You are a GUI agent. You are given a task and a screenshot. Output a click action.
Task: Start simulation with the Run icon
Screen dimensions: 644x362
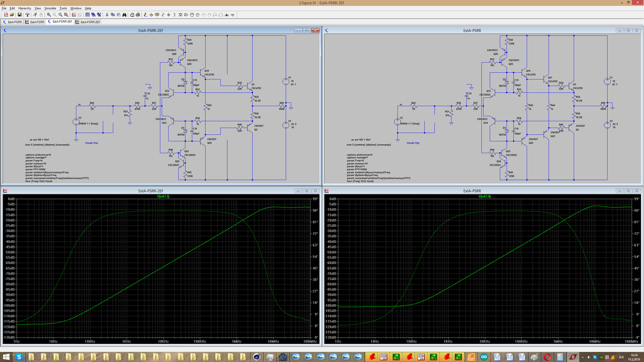tap(35, 15)
